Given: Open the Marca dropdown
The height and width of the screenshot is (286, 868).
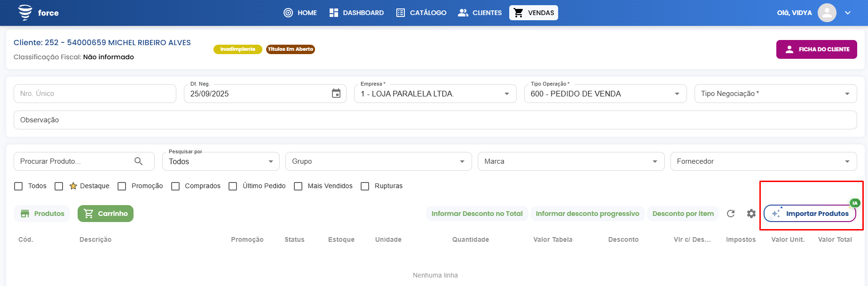Looking at the screenshot, I should [571, 161].
